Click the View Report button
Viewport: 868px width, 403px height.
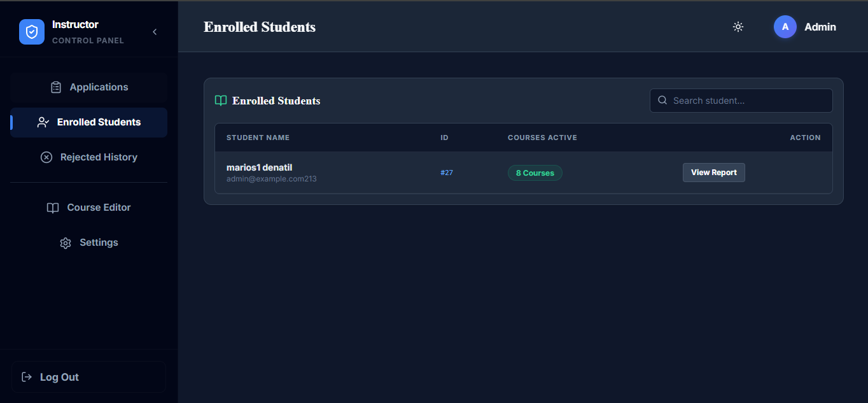pyautogui.click(x=713, y=172)
